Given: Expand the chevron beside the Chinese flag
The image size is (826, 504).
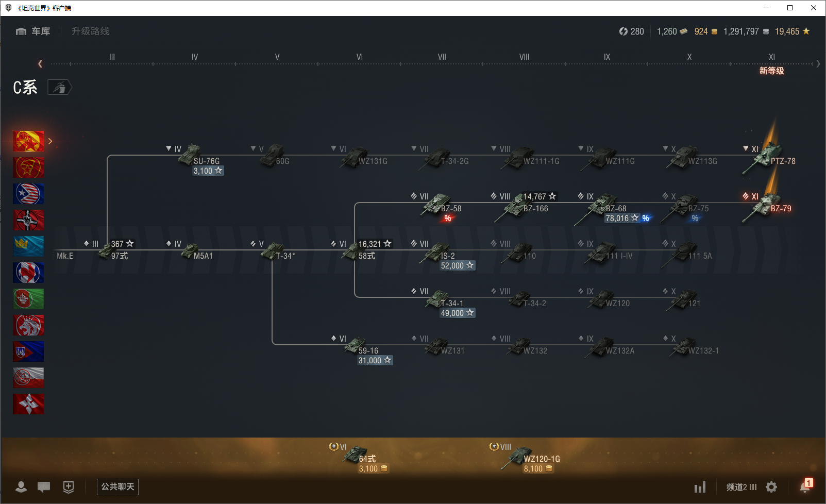Looking at the screenshot, I should click(x=50, y=141).
